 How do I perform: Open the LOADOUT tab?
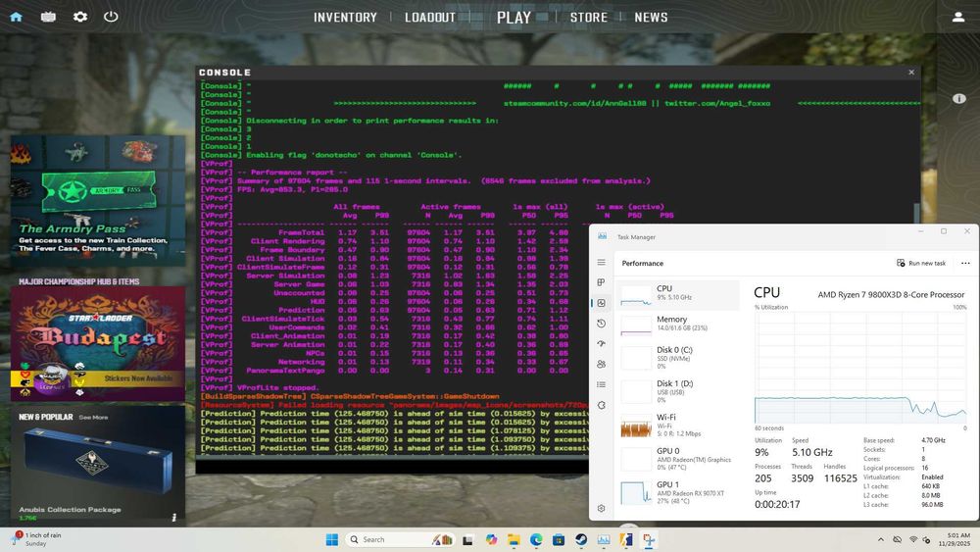(430, 18)
